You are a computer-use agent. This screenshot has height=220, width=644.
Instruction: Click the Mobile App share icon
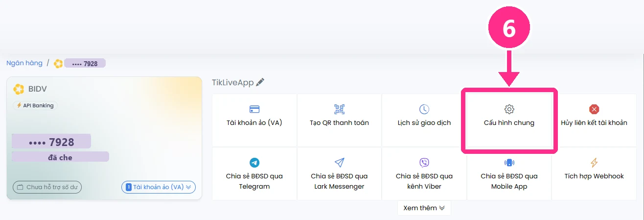pyautogui.click(x=509, y=163)
